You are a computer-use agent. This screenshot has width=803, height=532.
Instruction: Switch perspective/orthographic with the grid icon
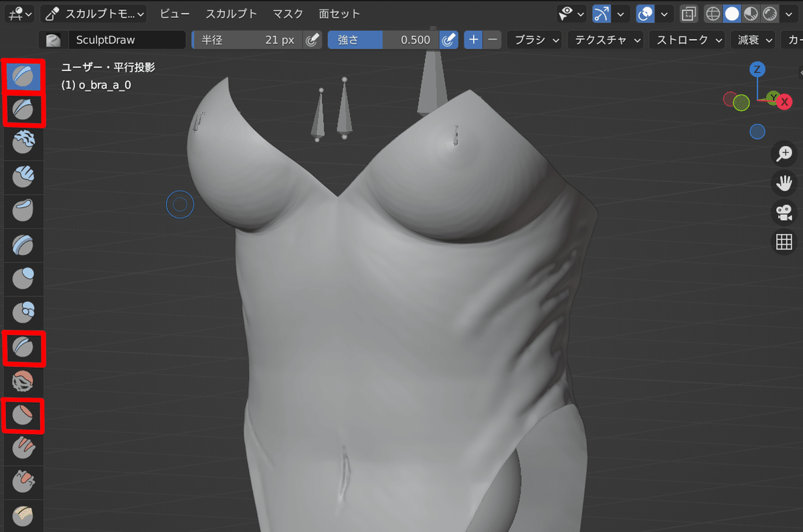tap(784, 242)
